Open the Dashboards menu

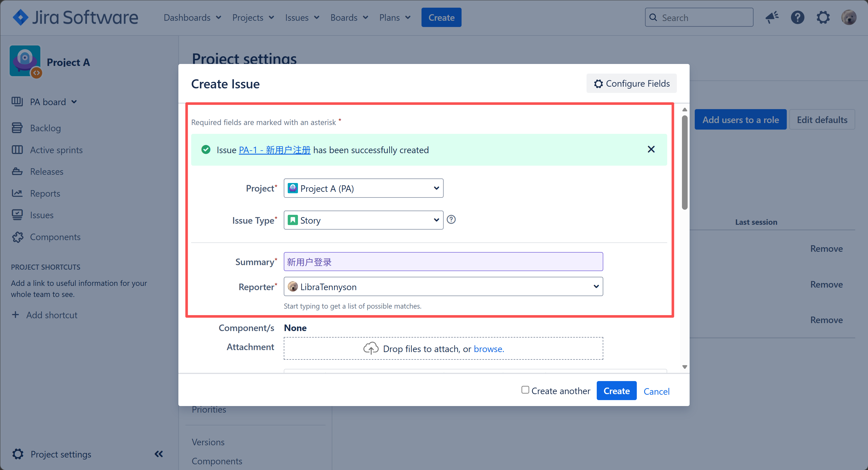(x=192, y=18)
